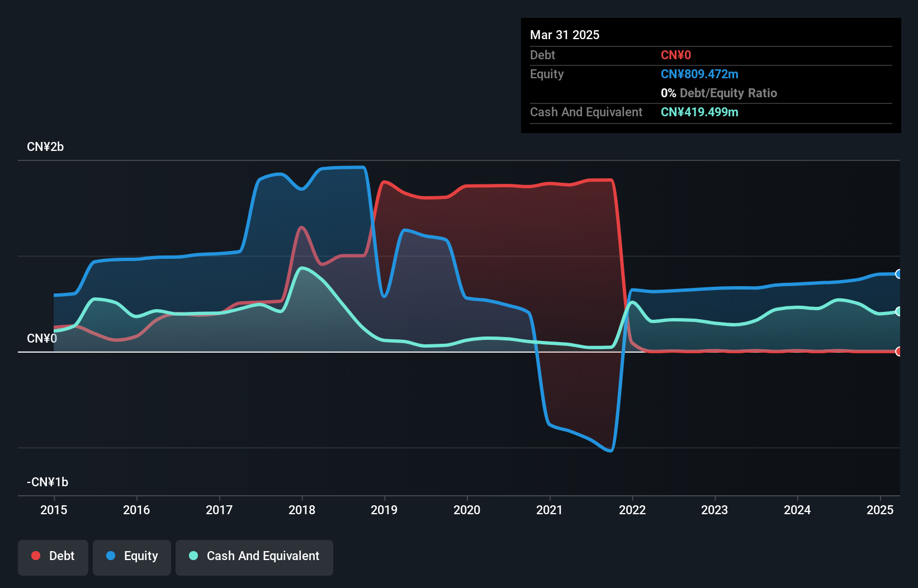This screenshot has width=918, height=588.
Task: Select the blue Equity endpoint marker on the chart
Action: 898,274
